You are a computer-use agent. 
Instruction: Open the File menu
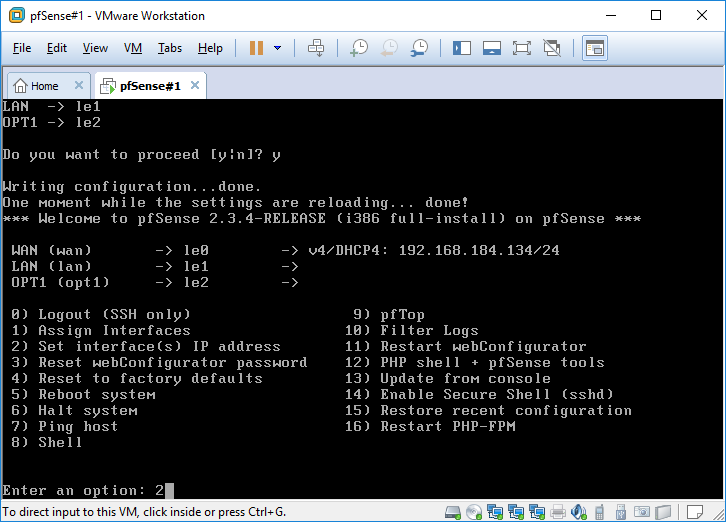coord(22,48)
